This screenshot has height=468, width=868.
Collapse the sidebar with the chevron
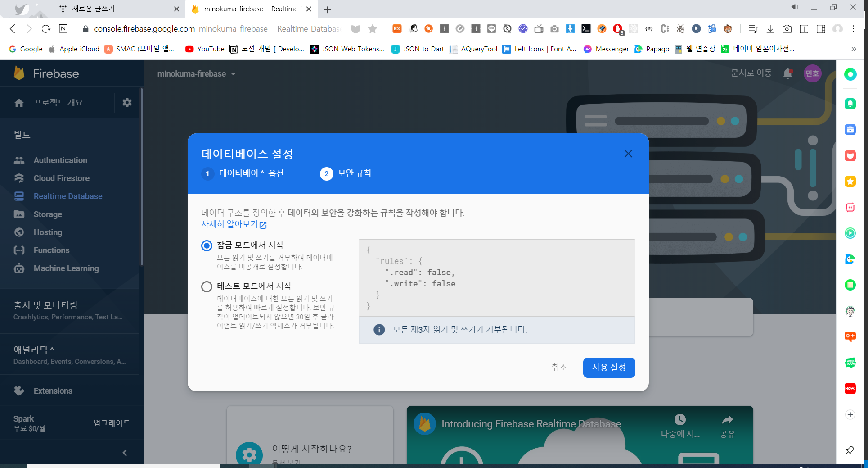pos(125,453)
